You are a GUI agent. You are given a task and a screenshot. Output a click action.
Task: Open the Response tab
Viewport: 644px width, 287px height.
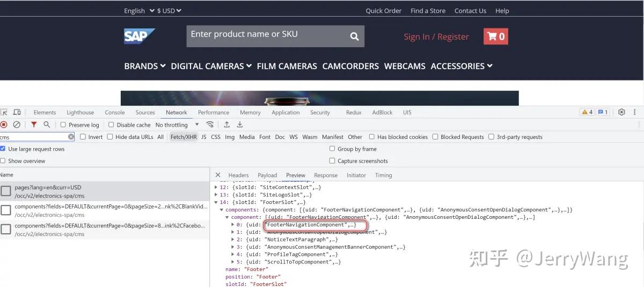(326, 175)
